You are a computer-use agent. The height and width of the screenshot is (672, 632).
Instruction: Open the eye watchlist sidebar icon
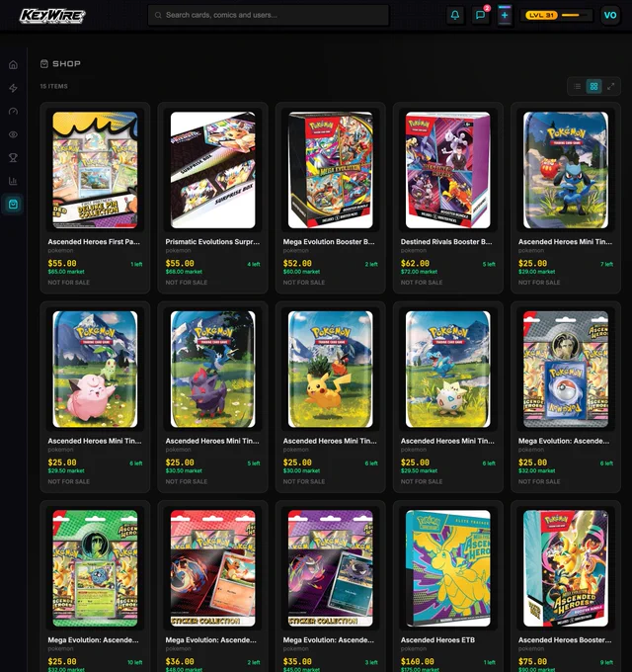point(13,134)
